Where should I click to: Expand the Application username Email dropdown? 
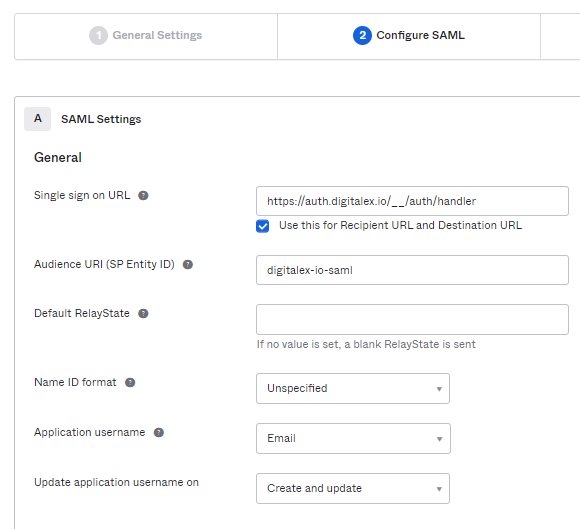(353, 438)
